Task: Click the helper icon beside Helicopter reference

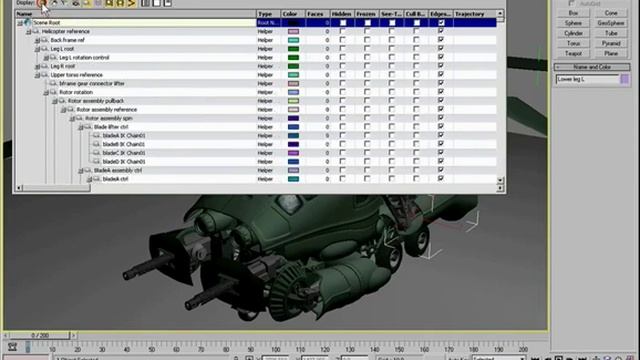Action: point(36,31)
